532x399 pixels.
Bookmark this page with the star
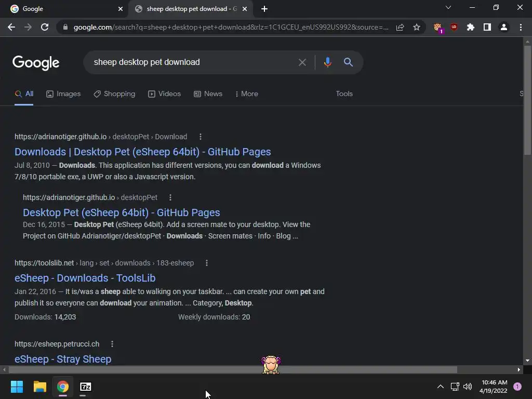(x=417, y=27)
